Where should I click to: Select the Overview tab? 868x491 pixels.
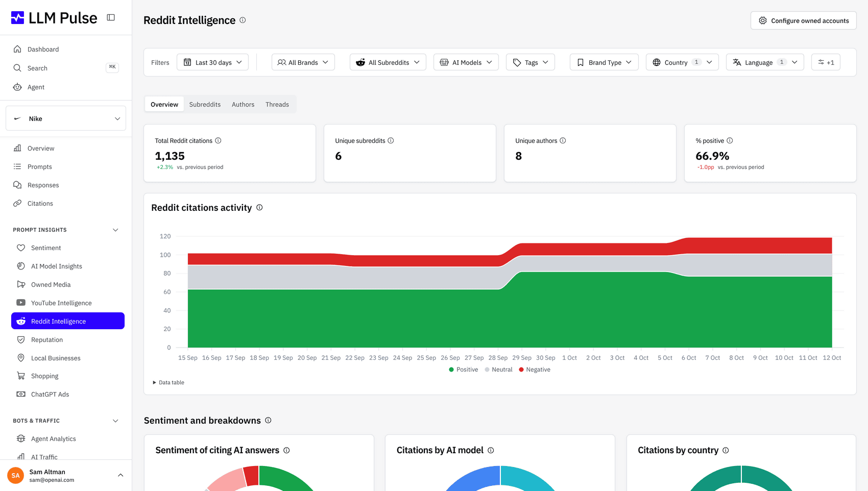pos(164,104)
